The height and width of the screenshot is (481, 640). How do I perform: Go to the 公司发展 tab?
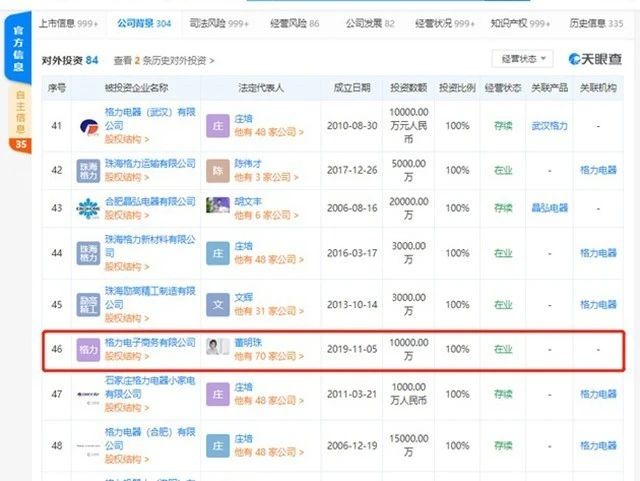tap(370, 23)
